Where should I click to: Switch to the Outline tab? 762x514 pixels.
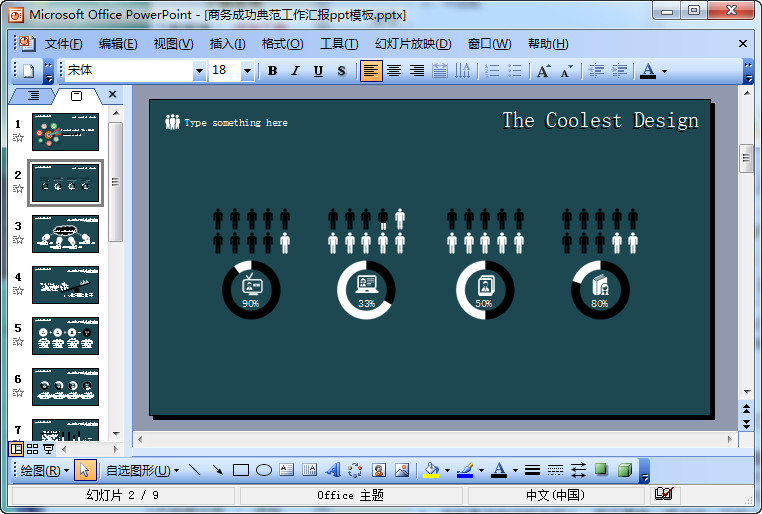click(x=33, y=96)
